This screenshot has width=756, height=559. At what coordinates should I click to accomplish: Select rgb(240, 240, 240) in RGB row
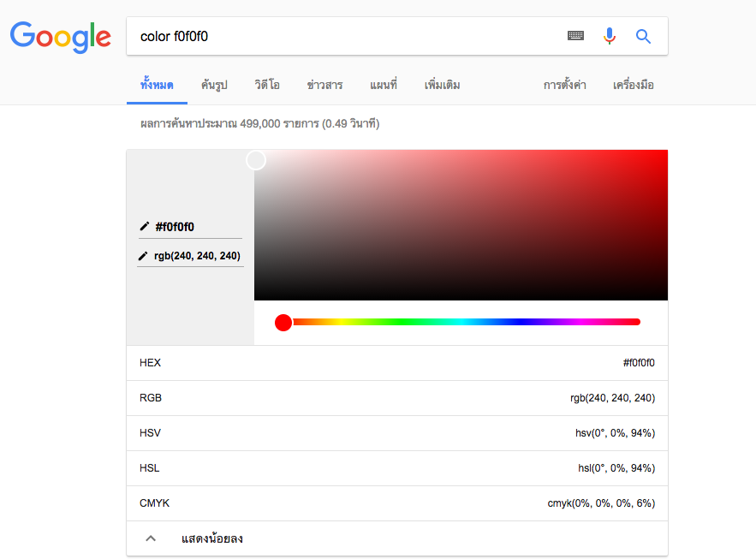pos(612,398)
